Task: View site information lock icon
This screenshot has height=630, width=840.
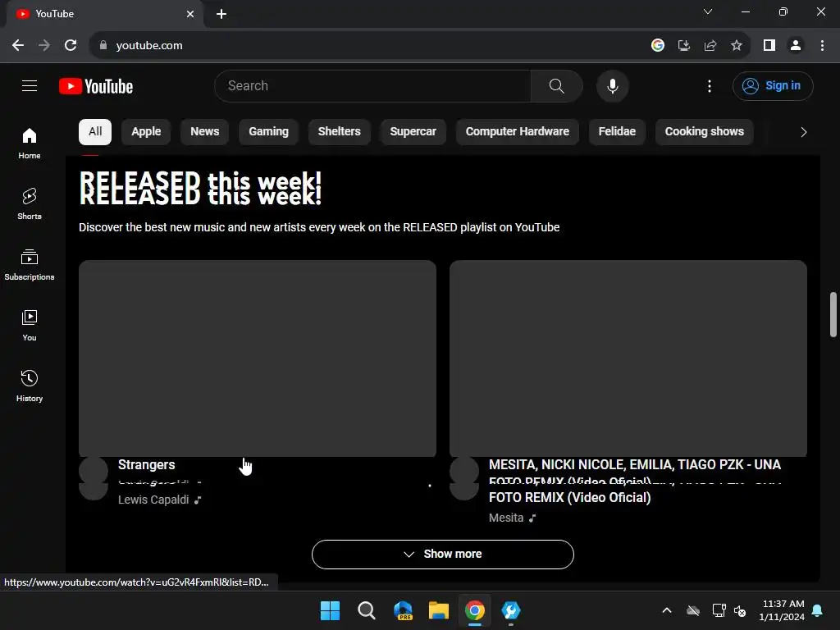Action: [103, 46]
